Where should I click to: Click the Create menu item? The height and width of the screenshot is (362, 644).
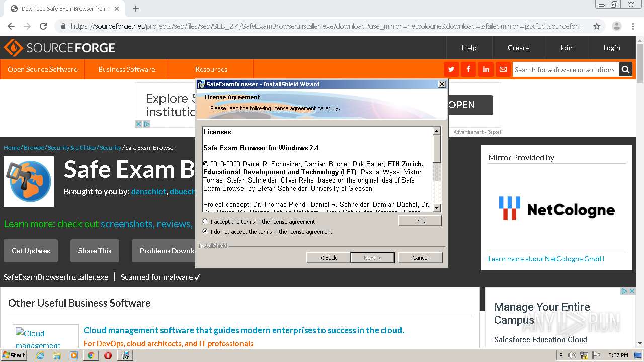click(x=518, y=48)
